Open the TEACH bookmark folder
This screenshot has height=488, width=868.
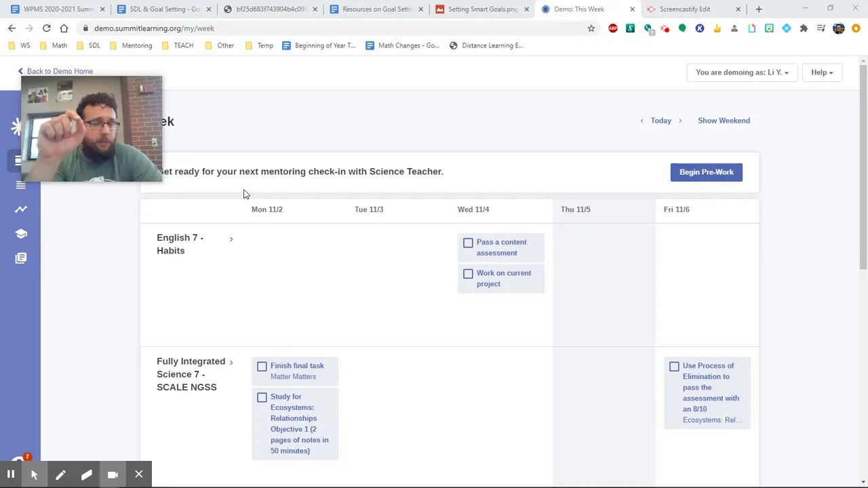(178, 45)
